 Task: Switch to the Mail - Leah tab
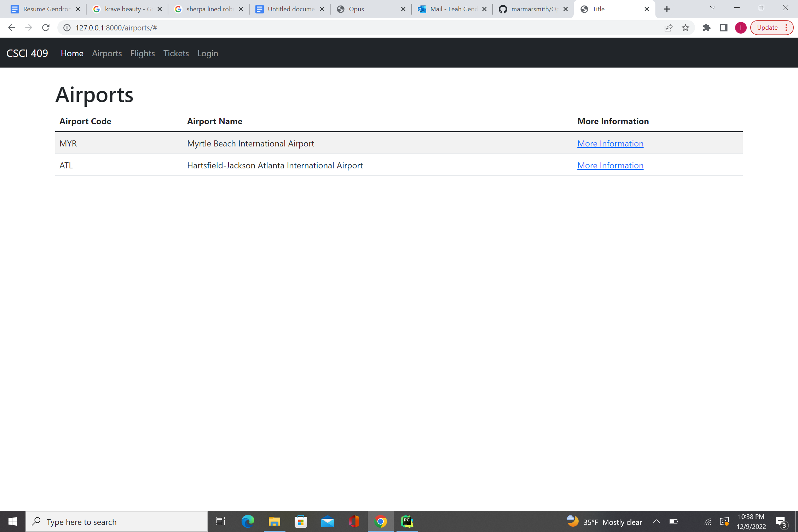click(x=452, y=9)
